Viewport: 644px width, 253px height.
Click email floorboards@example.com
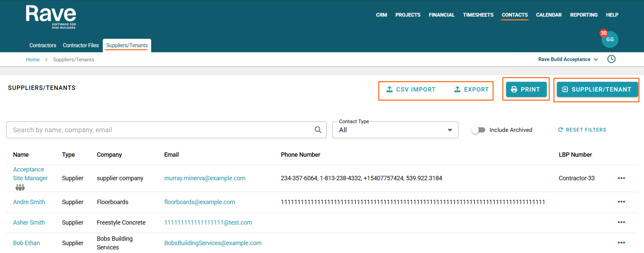tap(200, 202)
